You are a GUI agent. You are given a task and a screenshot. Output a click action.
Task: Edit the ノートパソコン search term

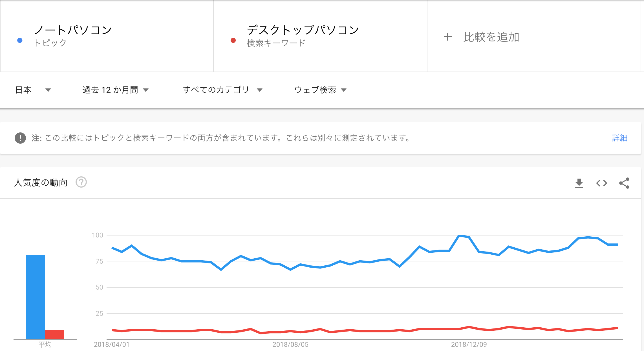(73, 30)
